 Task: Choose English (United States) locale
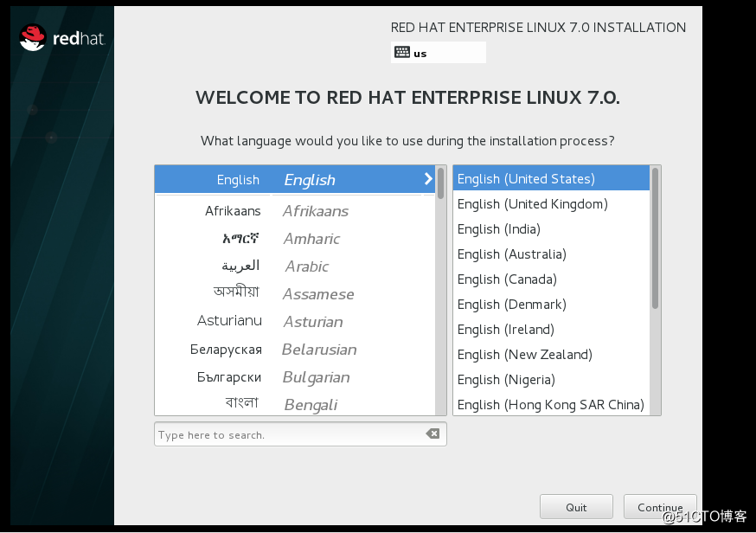(552, 178)
